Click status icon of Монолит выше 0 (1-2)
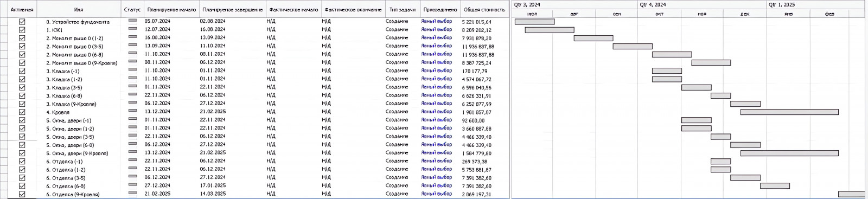Screen dimensions: 868x199 click(x=132, y=37)
